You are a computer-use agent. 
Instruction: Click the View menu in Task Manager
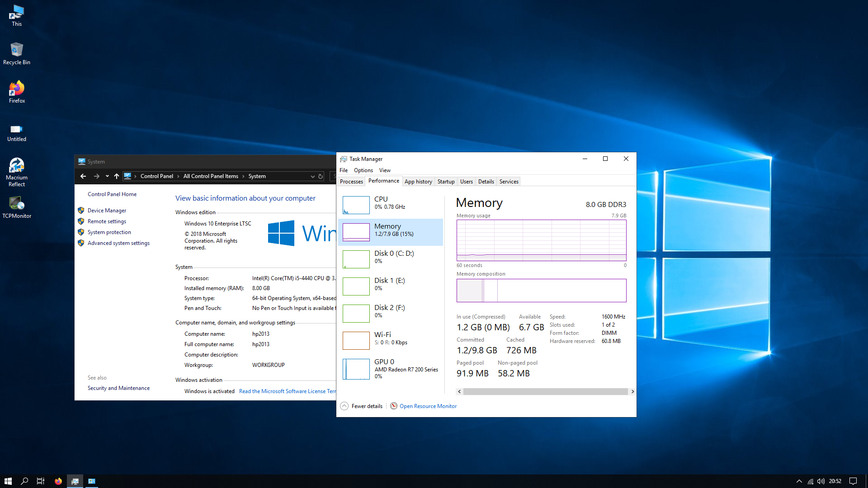384,170
